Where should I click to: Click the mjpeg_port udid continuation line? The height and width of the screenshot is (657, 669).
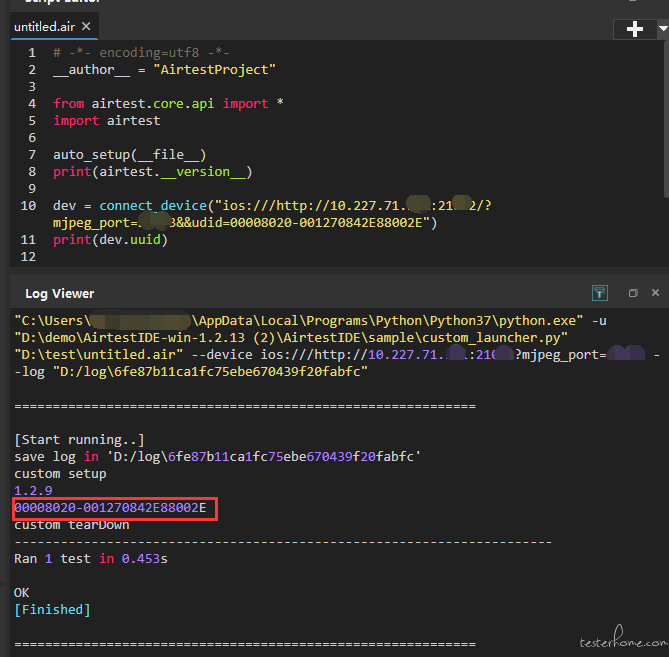245,223
